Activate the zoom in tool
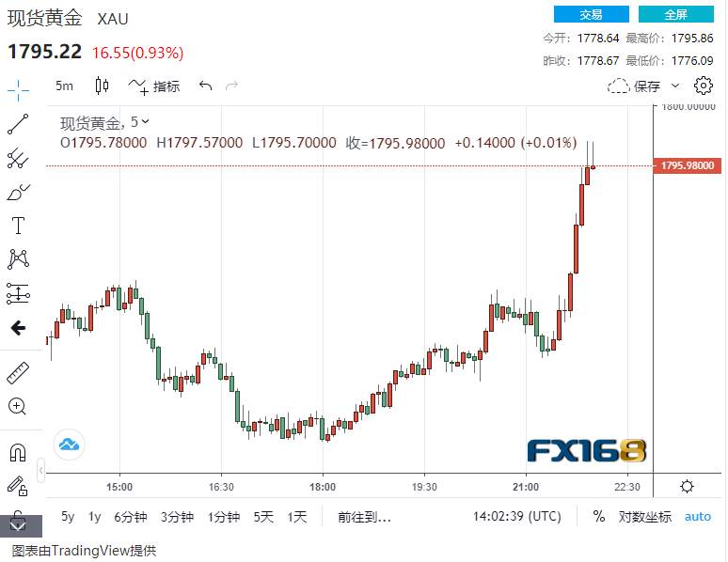The image size is (728, 562). click(x=18, y=407)
